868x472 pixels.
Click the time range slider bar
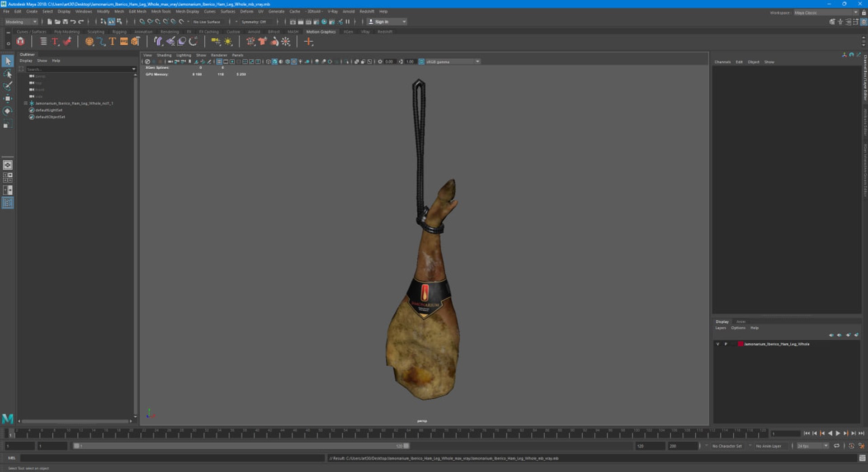(241, 446)
